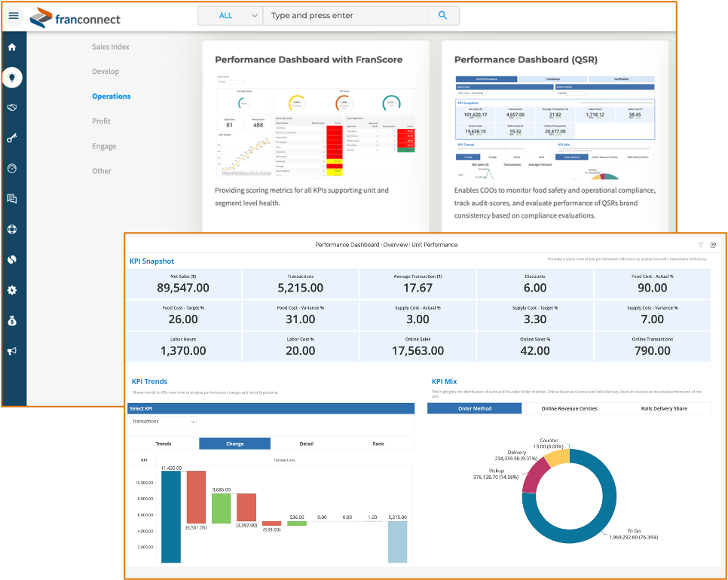Image resolution: width=728 pixels, height=580 pixels.
Task: Click the FranConnect logo
Action: click(x=75, y=17)
